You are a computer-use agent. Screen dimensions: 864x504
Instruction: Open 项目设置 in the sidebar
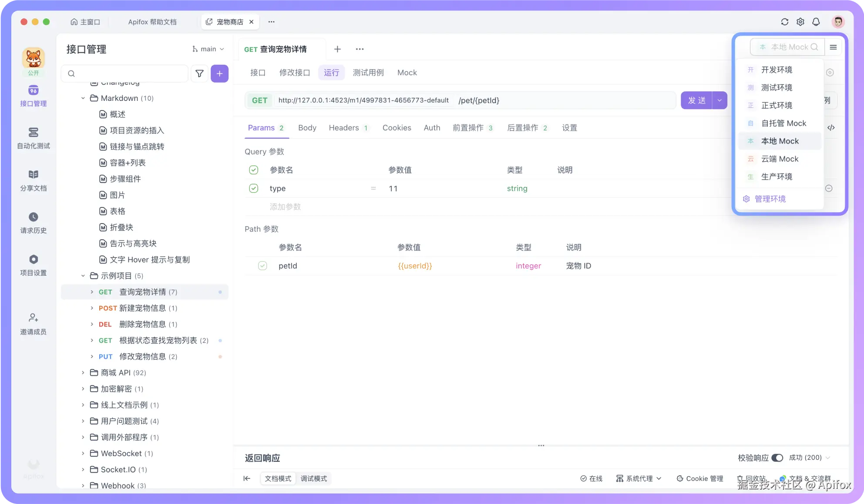coord(33,260)
